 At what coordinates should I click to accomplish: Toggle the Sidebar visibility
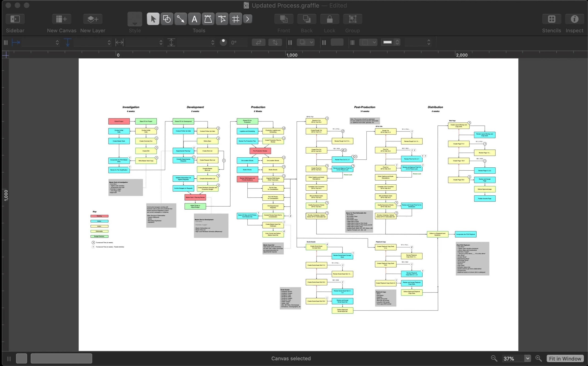pos(15,19)
